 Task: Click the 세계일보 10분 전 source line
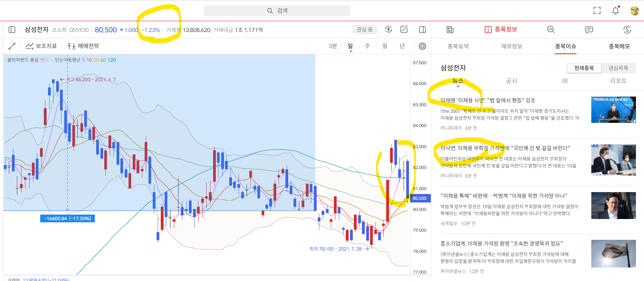click(x=458, y=224)
